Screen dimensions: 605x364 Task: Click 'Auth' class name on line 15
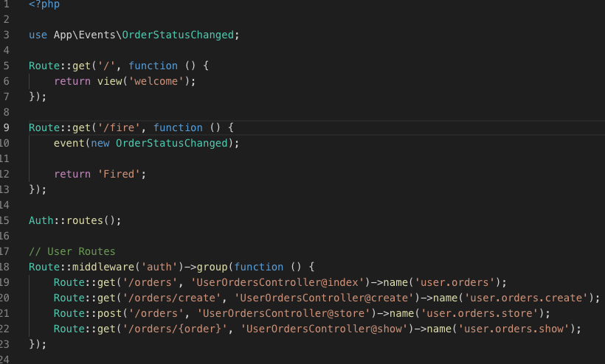41,221
